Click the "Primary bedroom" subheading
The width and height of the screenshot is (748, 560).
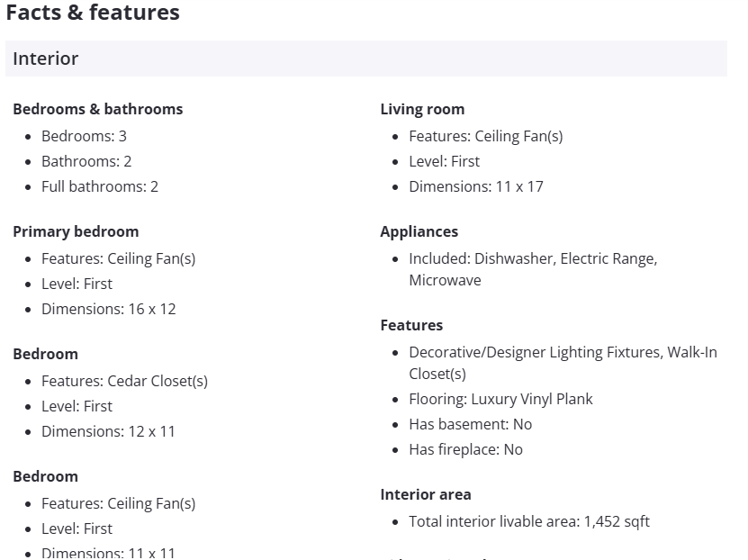tap(76, 231)
